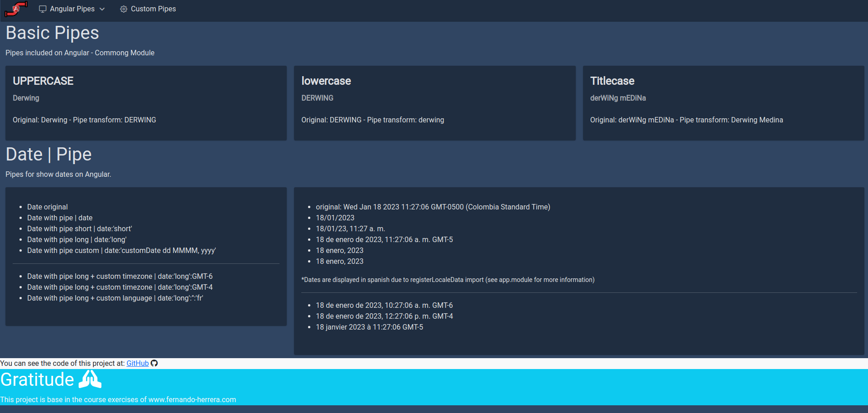Image resolution: width=868 pixels, height=413 pixels.
Task: Expand the Angular Pipes dropdown chevron
Action: (x=102, y=9)
